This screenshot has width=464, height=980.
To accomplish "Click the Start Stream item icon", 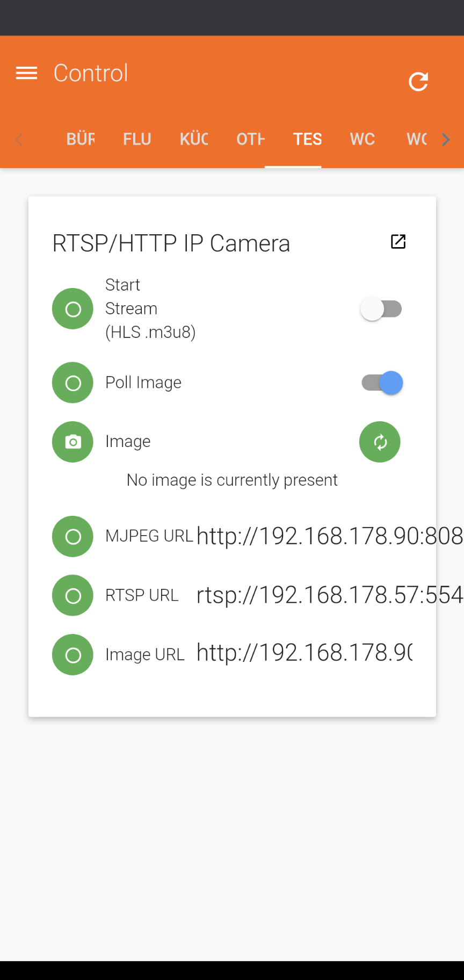I will pos(73,309).
